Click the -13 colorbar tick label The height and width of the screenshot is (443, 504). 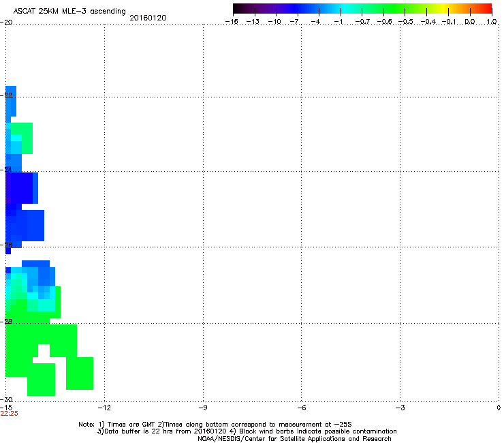pos(253,22)
